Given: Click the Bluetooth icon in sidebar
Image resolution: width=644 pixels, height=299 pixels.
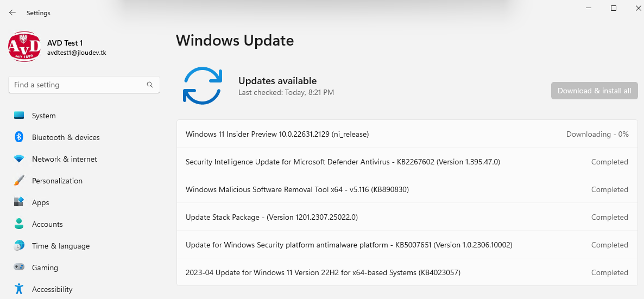Looking at the screenshot, I should (19, 137).
